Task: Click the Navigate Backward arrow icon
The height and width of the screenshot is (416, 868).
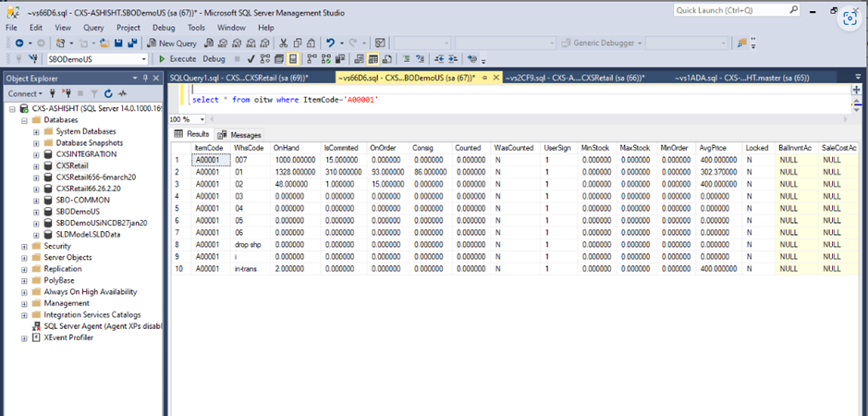Action: 19,43
